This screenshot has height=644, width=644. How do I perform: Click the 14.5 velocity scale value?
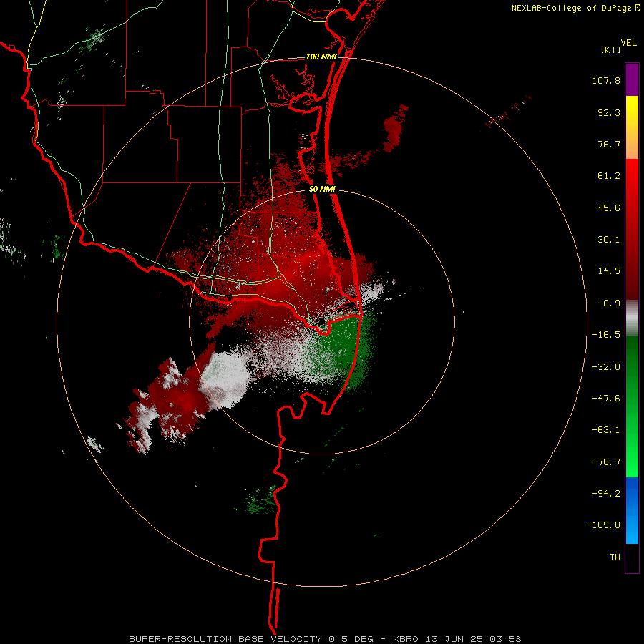tap(609, 271)
